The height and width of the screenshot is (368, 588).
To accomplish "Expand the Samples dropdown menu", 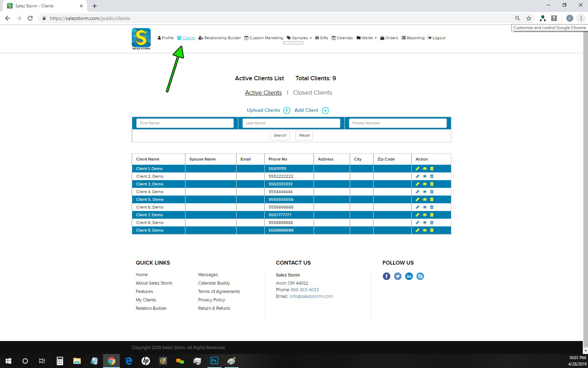I will point(299,38).
